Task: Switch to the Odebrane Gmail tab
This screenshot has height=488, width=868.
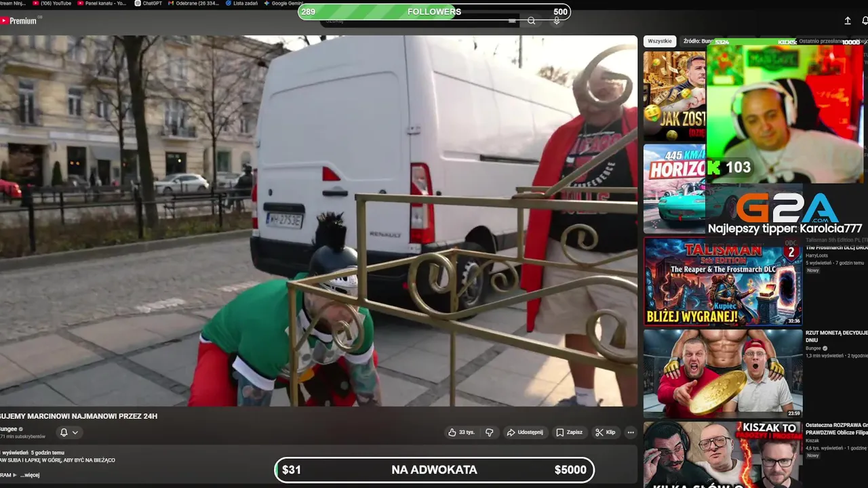Action: pos(193,3)
